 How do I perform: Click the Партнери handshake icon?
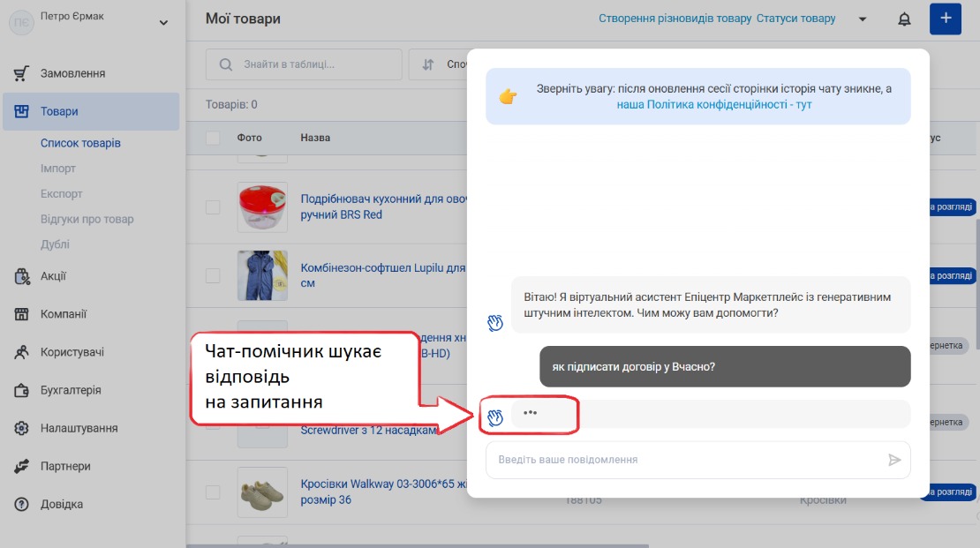pyautogui.click(x=21, y=466)
